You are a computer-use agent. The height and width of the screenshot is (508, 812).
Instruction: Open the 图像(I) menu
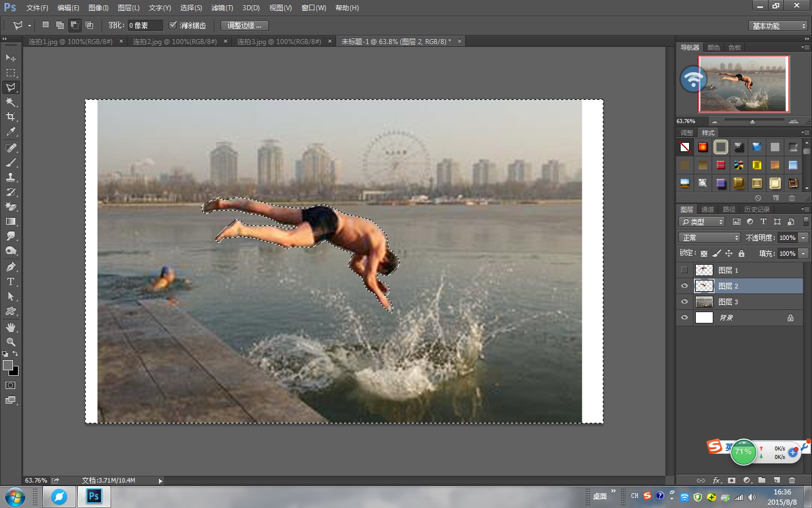coord(99,8)
